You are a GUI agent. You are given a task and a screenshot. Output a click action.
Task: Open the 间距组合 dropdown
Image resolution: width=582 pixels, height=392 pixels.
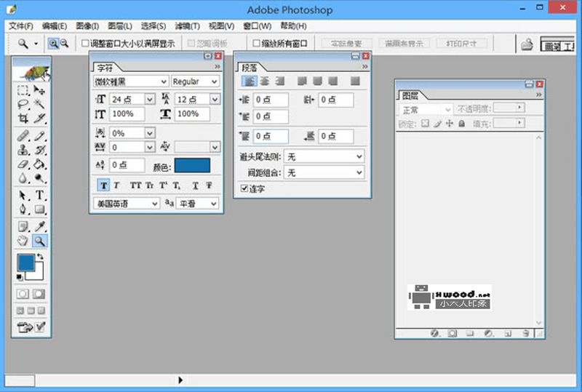[324, 172]
